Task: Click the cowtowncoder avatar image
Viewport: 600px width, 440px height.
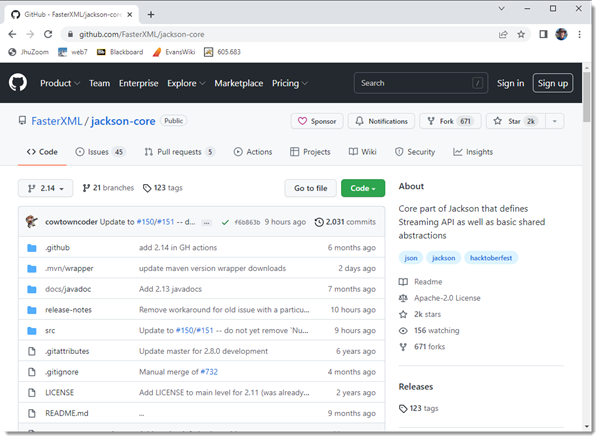Action: (x=32, y=222)
